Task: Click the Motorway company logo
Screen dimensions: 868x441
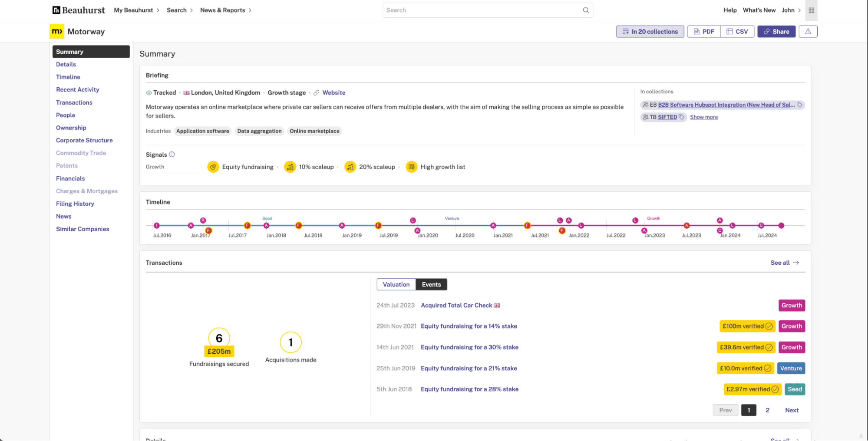Action: click(57, 31)
